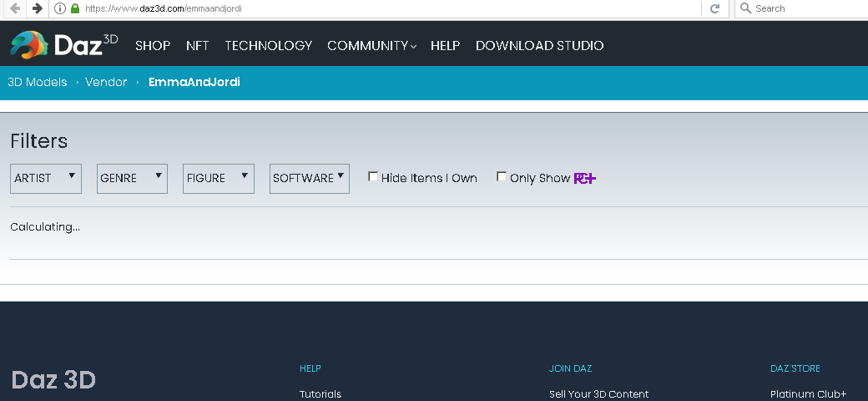Open the FIGURE filter dropdown

(x=218, y=178)
